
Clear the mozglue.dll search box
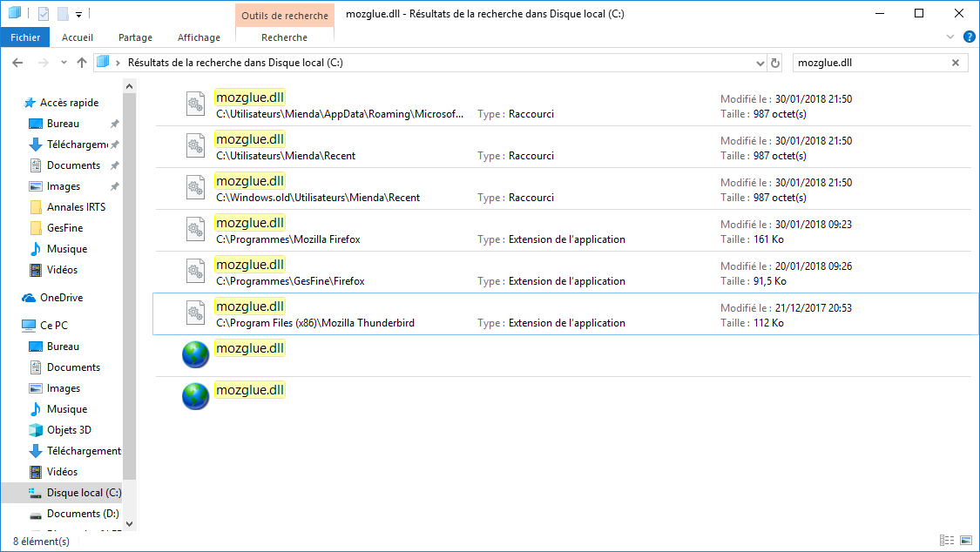tap(956, 63)
